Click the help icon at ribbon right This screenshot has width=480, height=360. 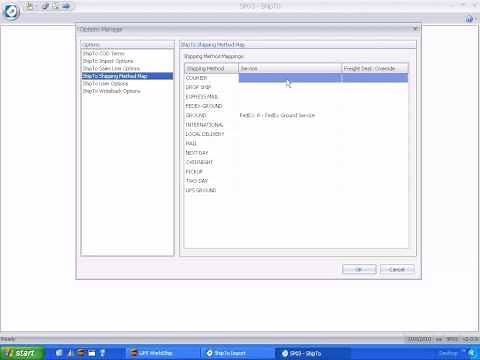pos(470,19)
